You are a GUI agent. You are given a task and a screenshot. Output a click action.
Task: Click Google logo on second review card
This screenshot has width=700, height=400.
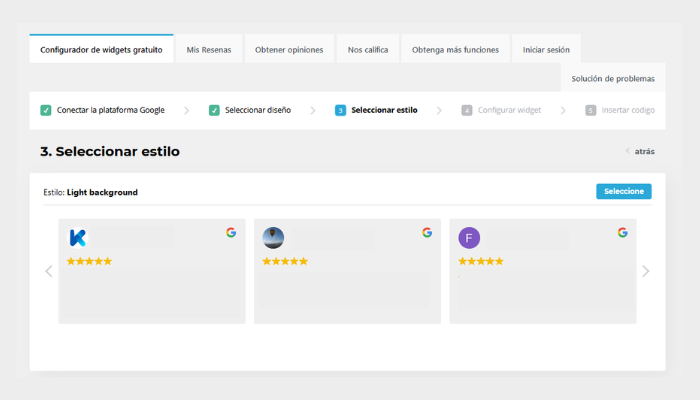tap(427, 233)
